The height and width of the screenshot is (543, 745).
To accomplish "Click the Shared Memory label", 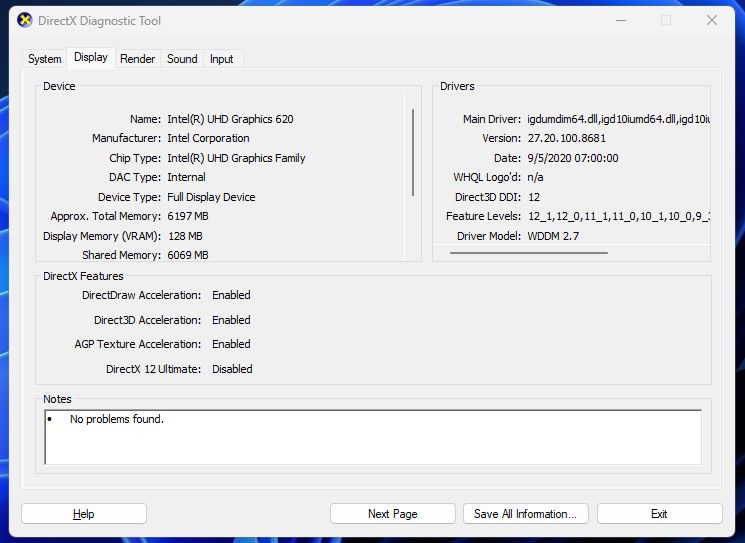I will coord(121,255).
